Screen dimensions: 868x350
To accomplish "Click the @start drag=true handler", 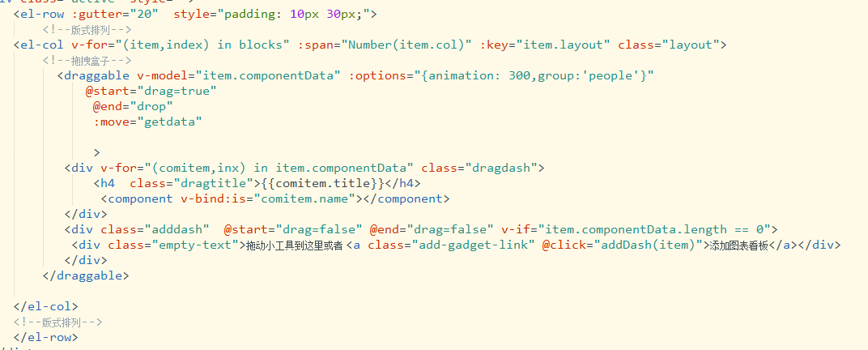I will (x=151, y=91).
